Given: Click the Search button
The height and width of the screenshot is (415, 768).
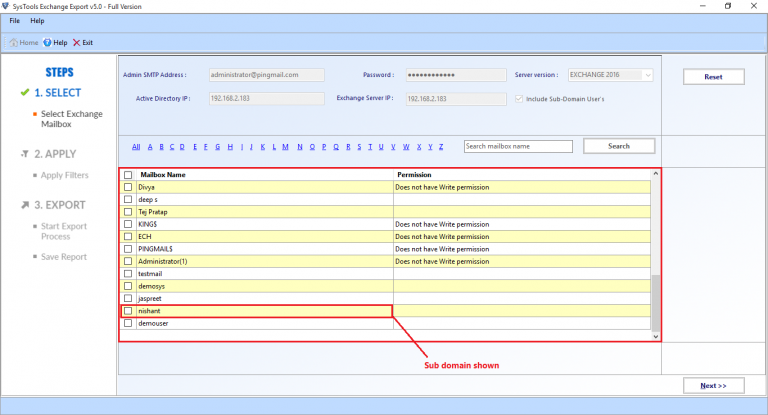Looking at the screenshot, I should click(x=619, y=146).
